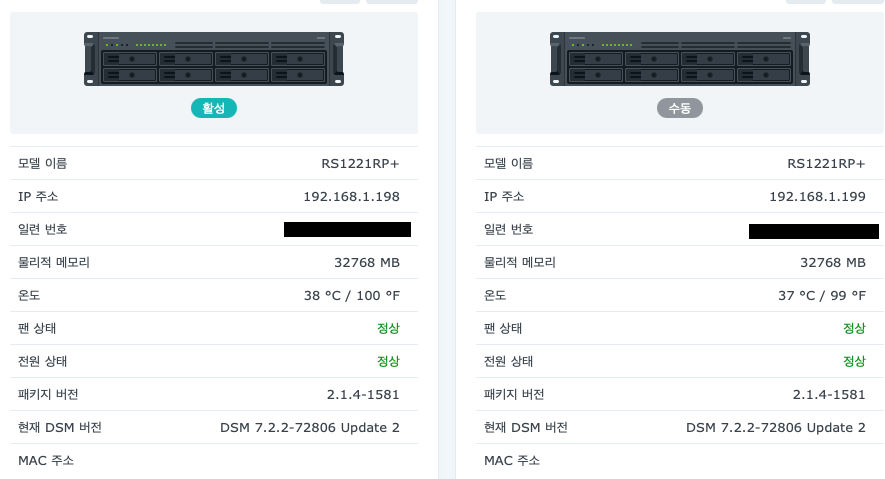The image size is (885, 479).
Task: Click the passive server's RS1221RP+ model name
Action: pos(826,163)
